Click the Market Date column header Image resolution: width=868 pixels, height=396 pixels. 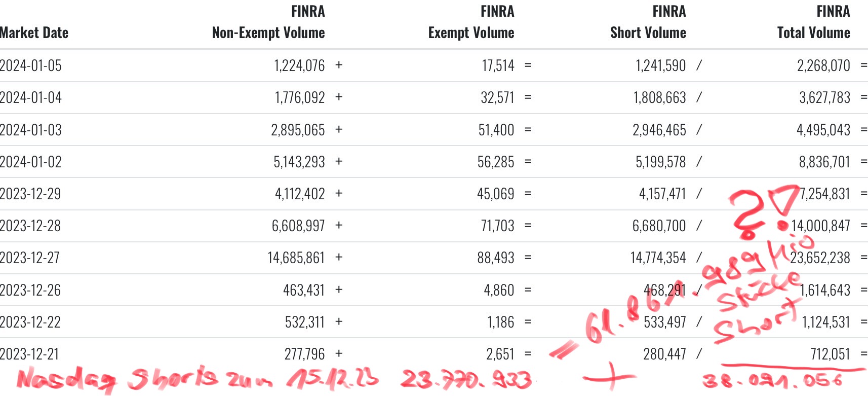tap(34, 33)
